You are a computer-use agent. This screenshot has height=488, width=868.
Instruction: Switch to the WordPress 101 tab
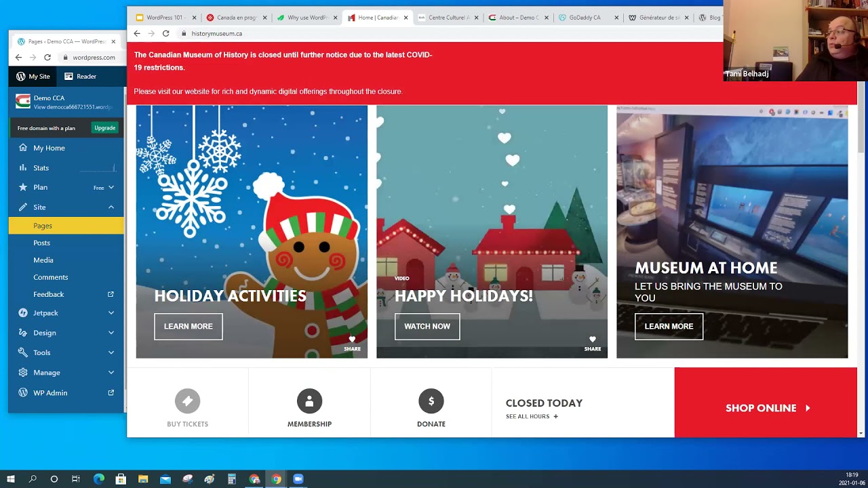click(165, 18)
